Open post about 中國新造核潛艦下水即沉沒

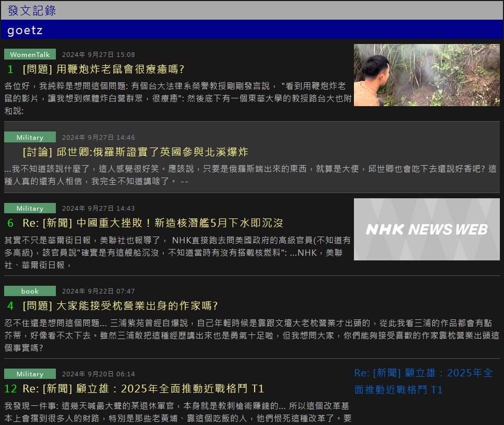(153, 223)
